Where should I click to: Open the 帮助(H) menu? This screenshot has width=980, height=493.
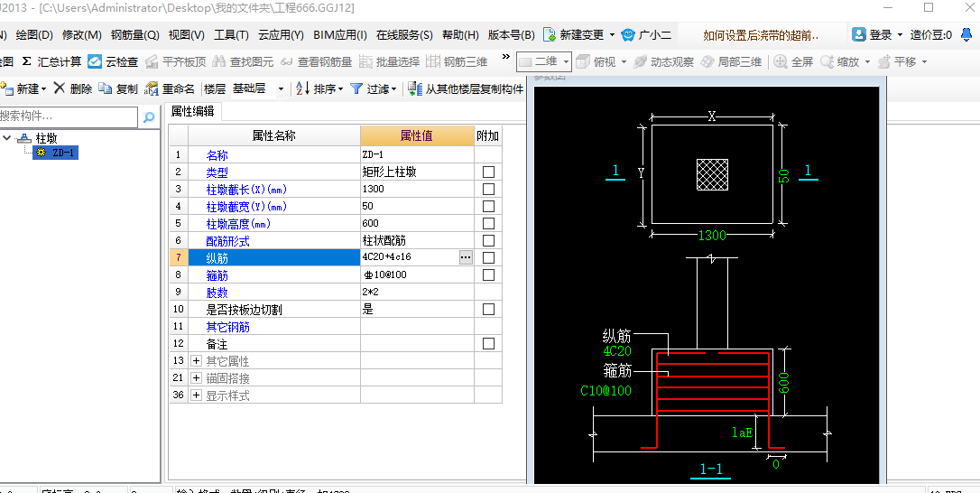(460, 35)
